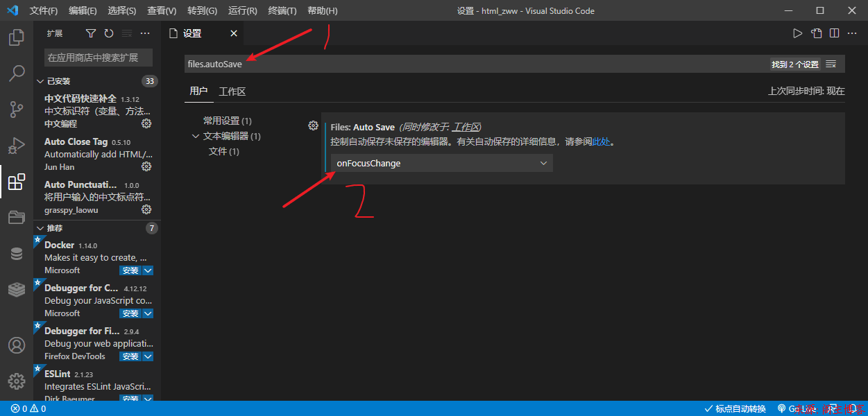
Task: Click the 找到 2 个设置 badge
Action: pyautogui.click(x=795, y=64)
